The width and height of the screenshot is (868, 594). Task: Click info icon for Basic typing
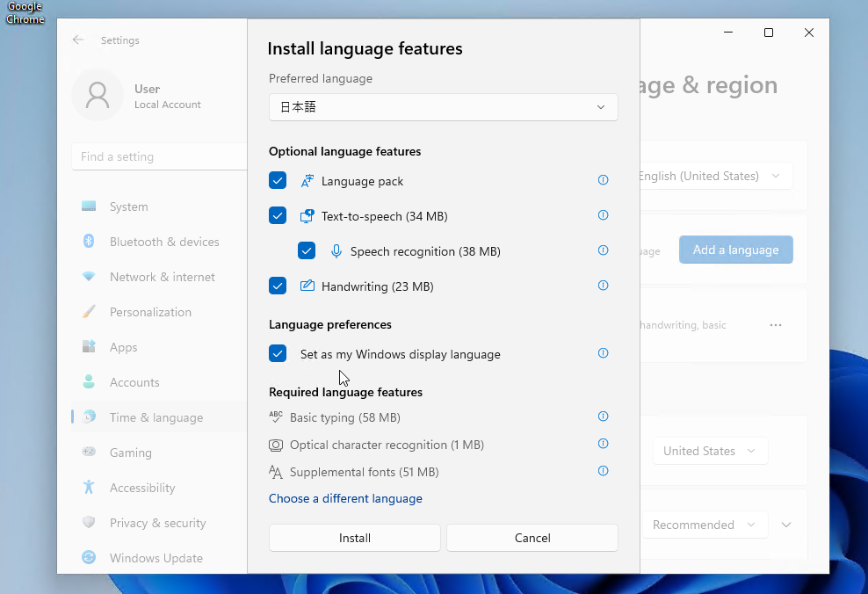click(x=603, y=417)
